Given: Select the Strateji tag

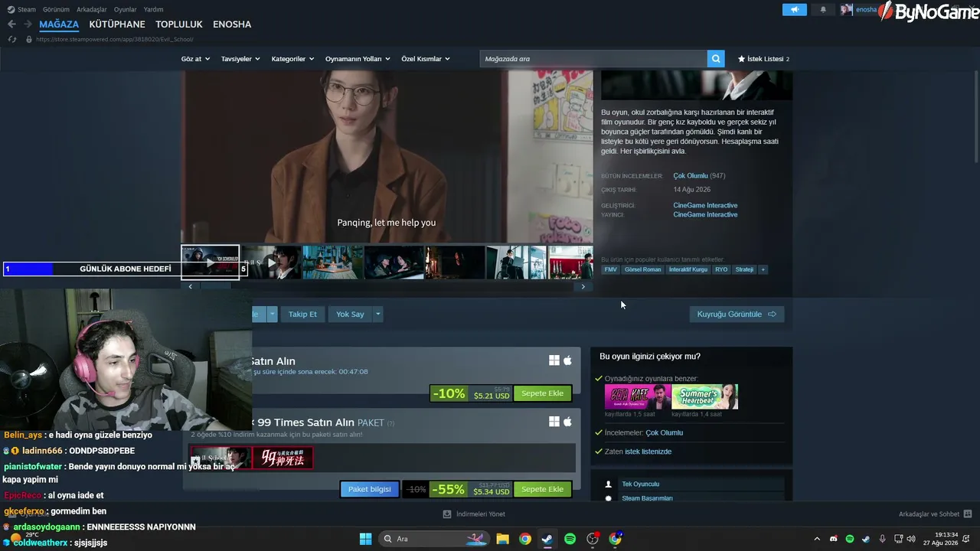Looking at the screenshot, I should (x=744, y=269).
